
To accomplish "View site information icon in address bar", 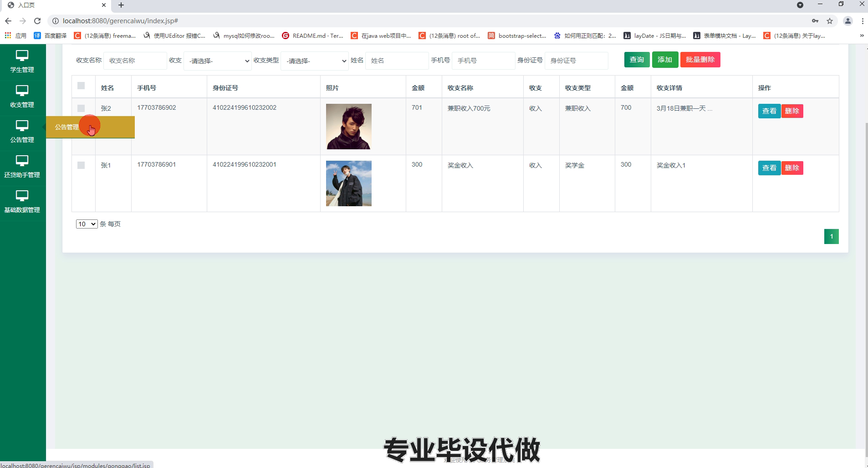I will point(55,21).
